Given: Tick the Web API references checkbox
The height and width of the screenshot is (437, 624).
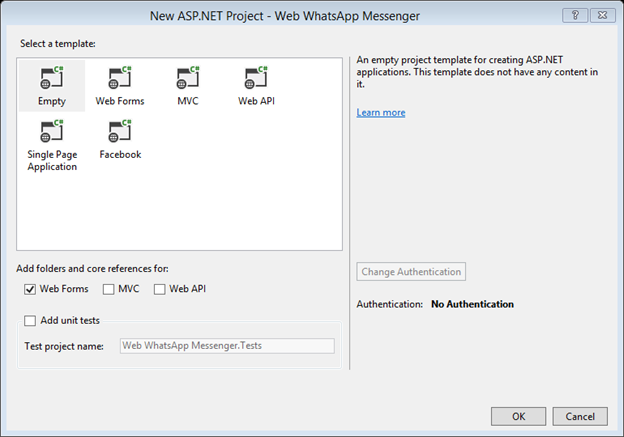Looking at the screenshot, I should (160, 290).
